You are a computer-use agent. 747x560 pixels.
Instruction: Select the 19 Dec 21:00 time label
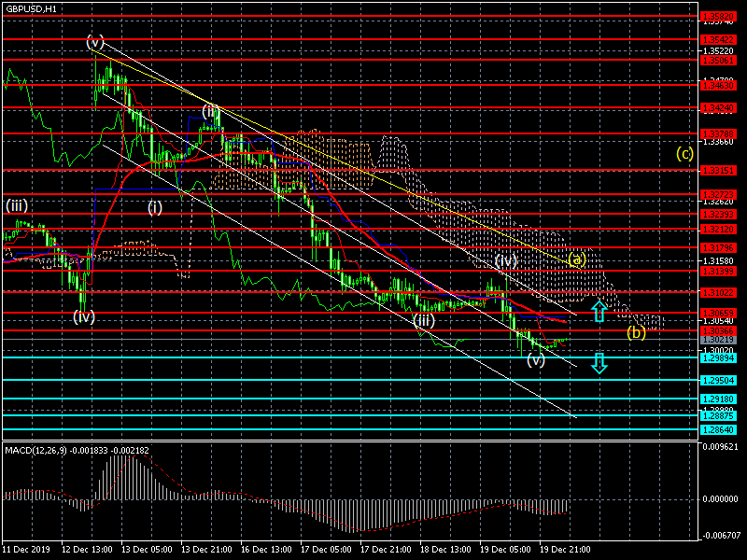coord(565,549)
